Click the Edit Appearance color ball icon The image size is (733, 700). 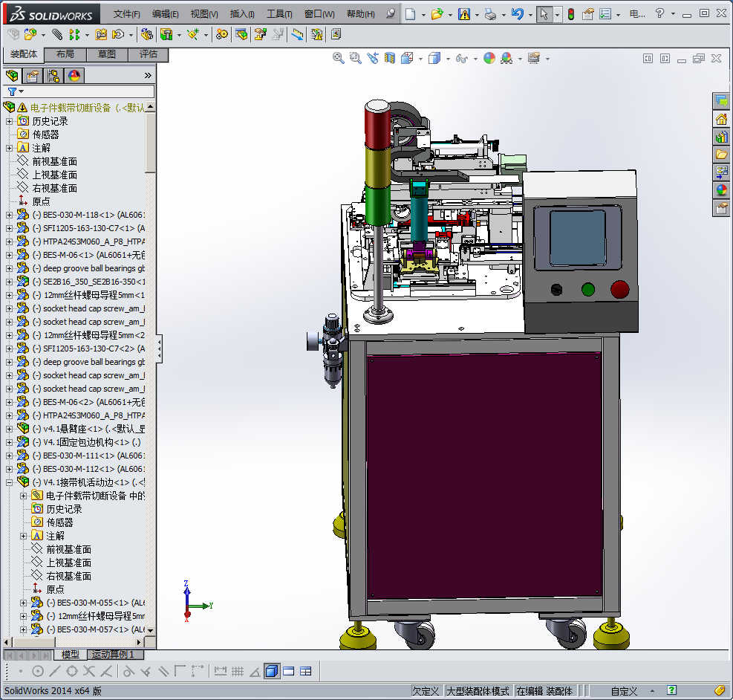(x=489, y=58)
